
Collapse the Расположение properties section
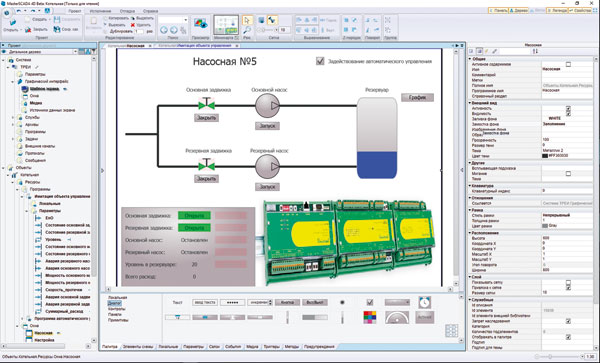[x=470, y=233]
